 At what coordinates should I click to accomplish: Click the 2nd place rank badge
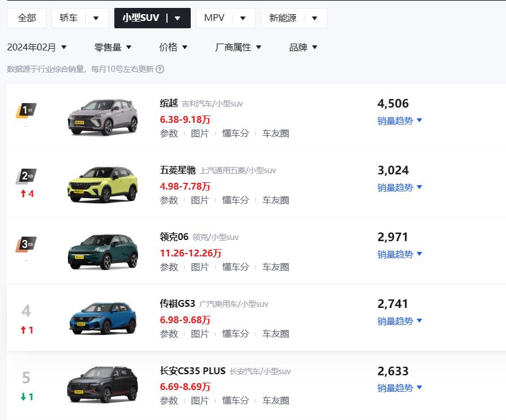coord(26,176)
